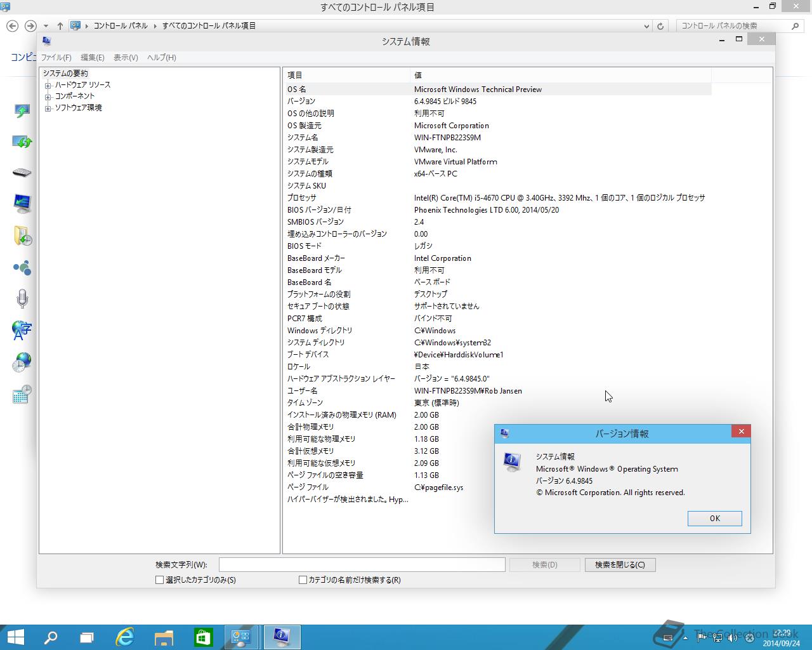Click 項目 column header
The width and height of the screenshot is (812, 650).
(346, 75)
